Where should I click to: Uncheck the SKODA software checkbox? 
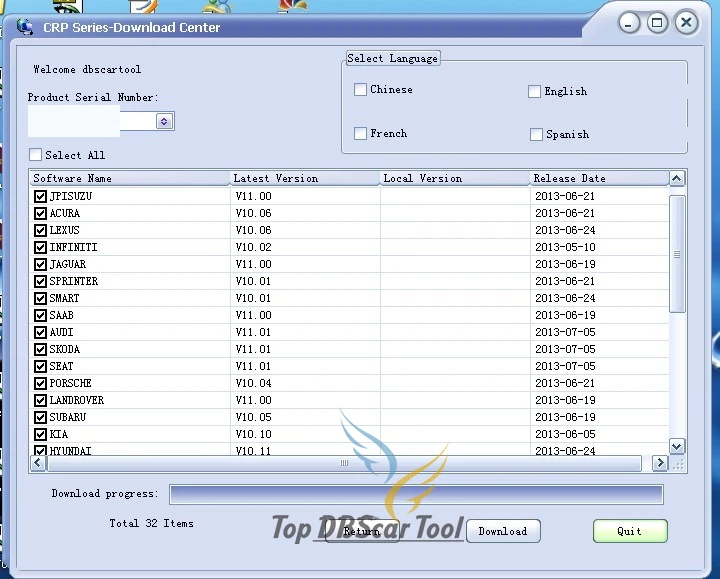pyautogui.click(x=40, y=349)
